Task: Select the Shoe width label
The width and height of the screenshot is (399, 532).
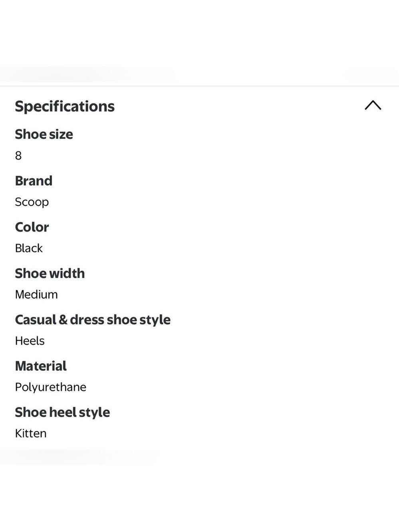Action: (x=50, y=273)
